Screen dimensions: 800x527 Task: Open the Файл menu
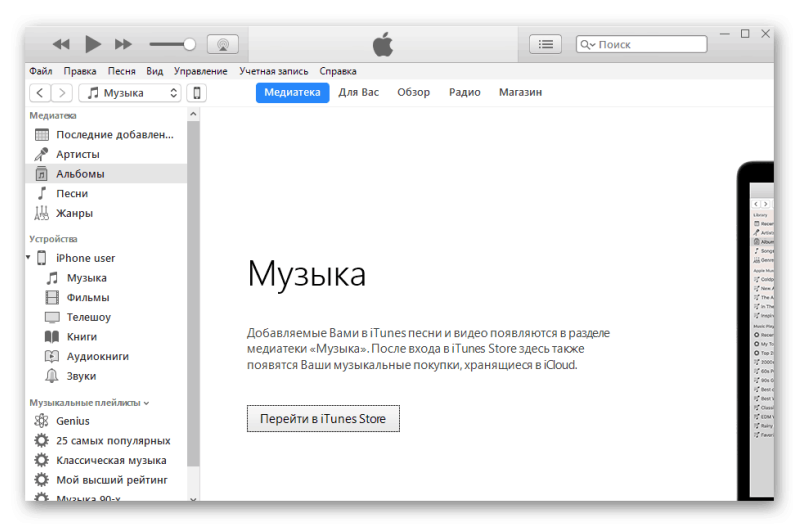click(41, 71)
